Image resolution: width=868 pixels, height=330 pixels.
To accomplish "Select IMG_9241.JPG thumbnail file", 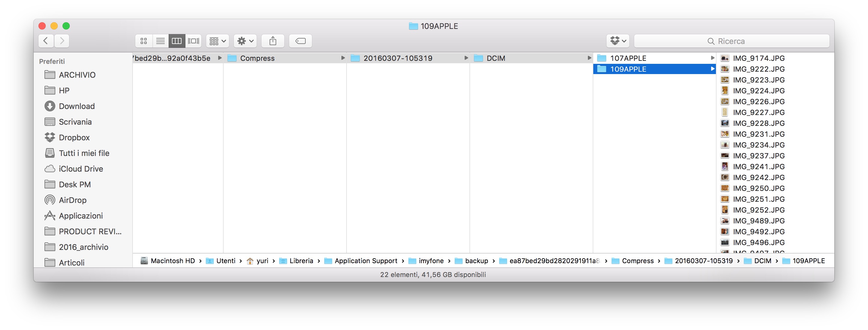I will (758, 166).
